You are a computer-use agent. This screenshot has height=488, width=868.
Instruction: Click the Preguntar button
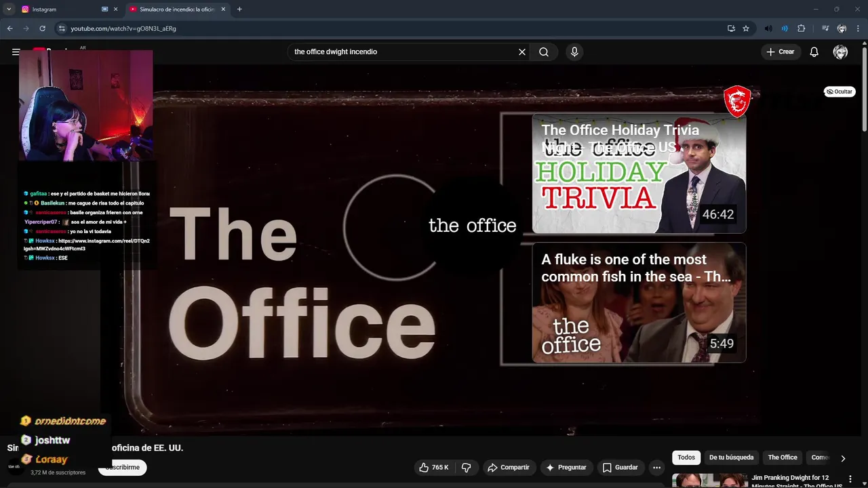click(566, 467)
